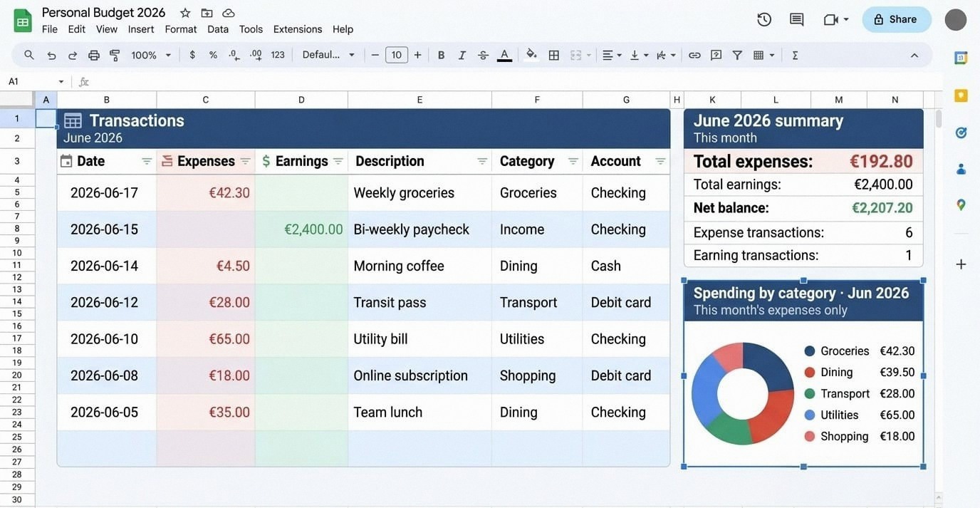
Task: Open the Category column filter
Action: click(573, 162)
